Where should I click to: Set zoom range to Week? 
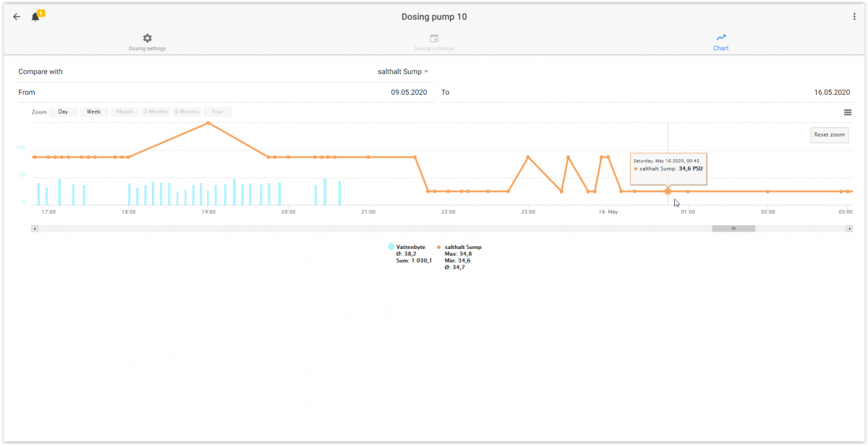tap(94, 112)
